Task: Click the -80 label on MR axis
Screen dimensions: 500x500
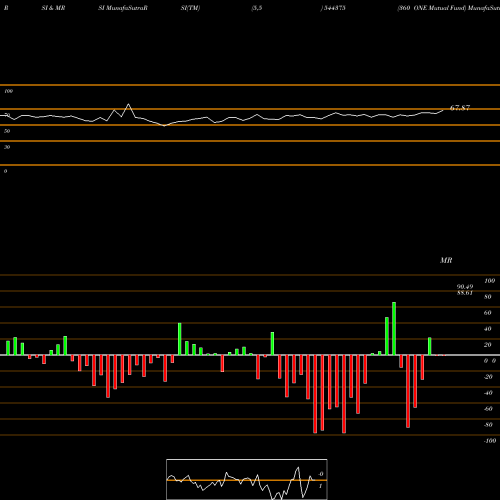Action: (x=488, y=425)
